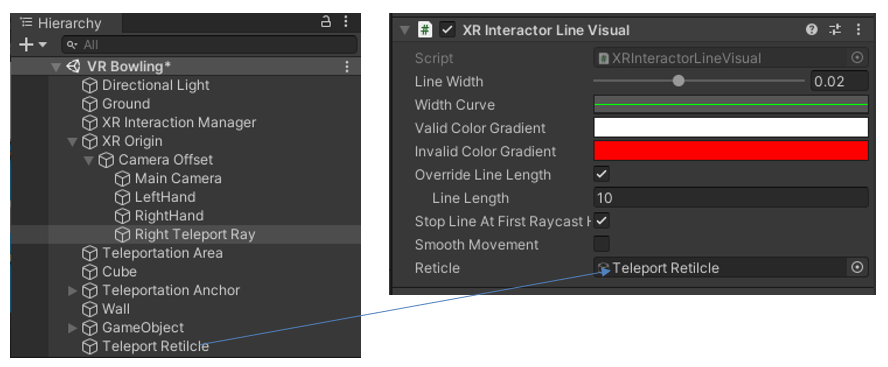
Task: Click the cube icon of RightHand
Action: tap(122, 216)
